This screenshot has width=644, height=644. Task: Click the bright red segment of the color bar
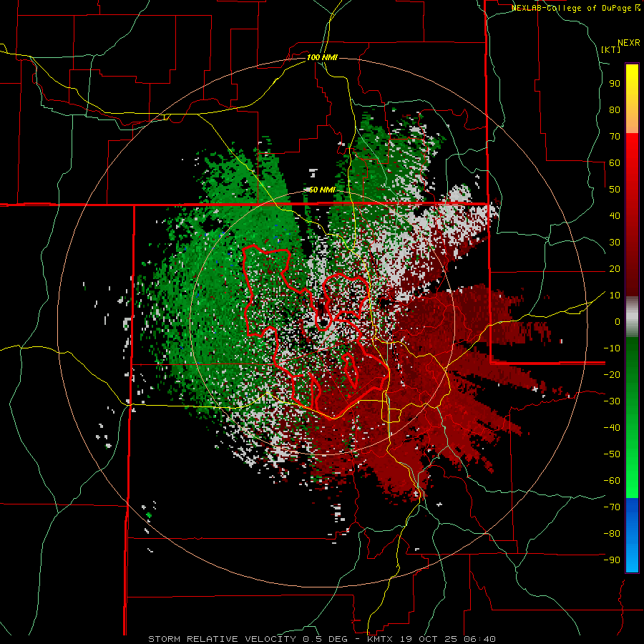[x=632, y=149]
